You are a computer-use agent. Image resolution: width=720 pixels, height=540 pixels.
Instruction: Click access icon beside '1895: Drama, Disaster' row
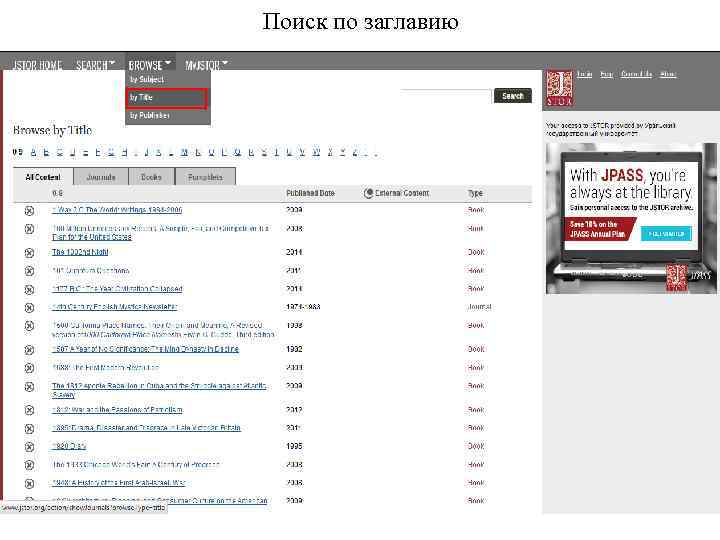pos(29,428)
